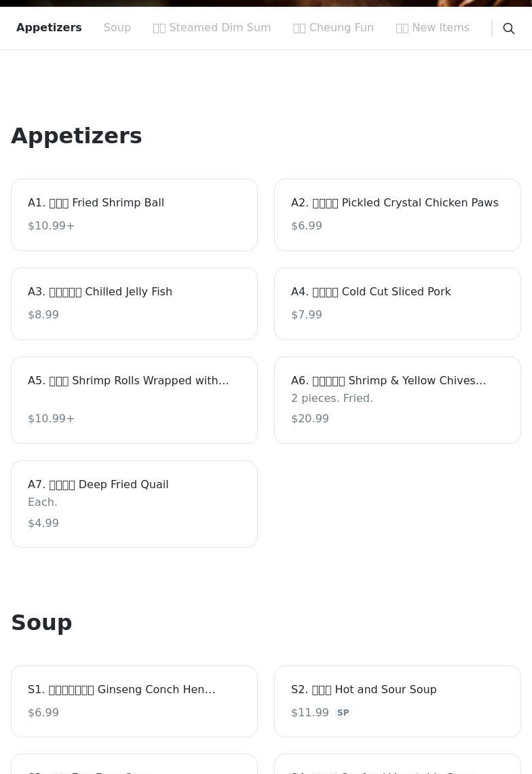Click the SP badge on Hot and Sour Soup
The height and width of the screenshot is (774, 532).
coord(343,713)
